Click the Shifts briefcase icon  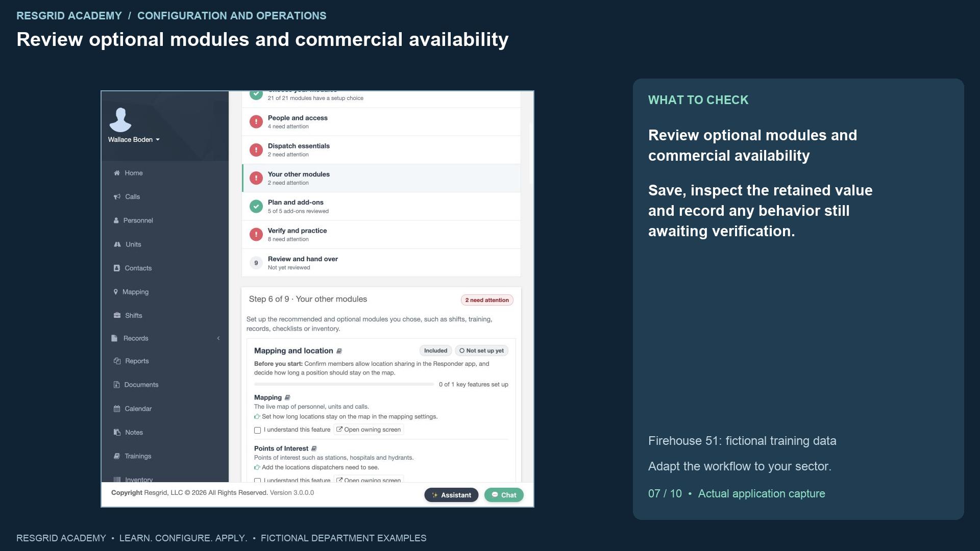click(x=117, y=315)
